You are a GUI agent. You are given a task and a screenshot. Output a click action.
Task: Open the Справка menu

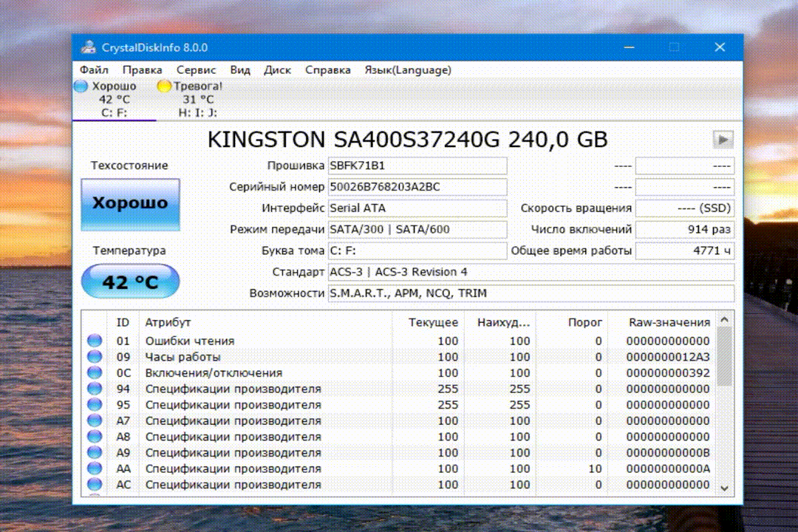pyautogui.click(x=328, y=69)
